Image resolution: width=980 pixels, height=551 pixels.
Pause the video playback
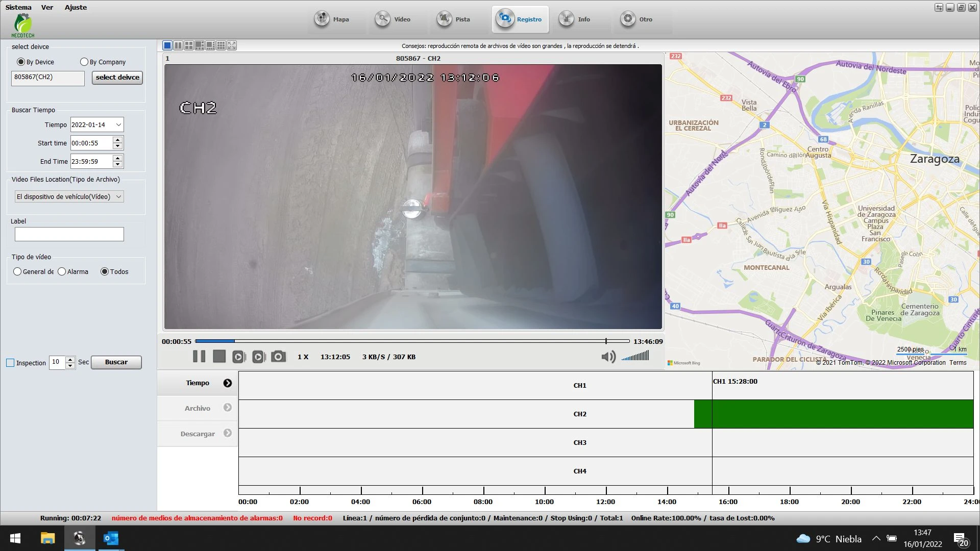coord(199,357)
